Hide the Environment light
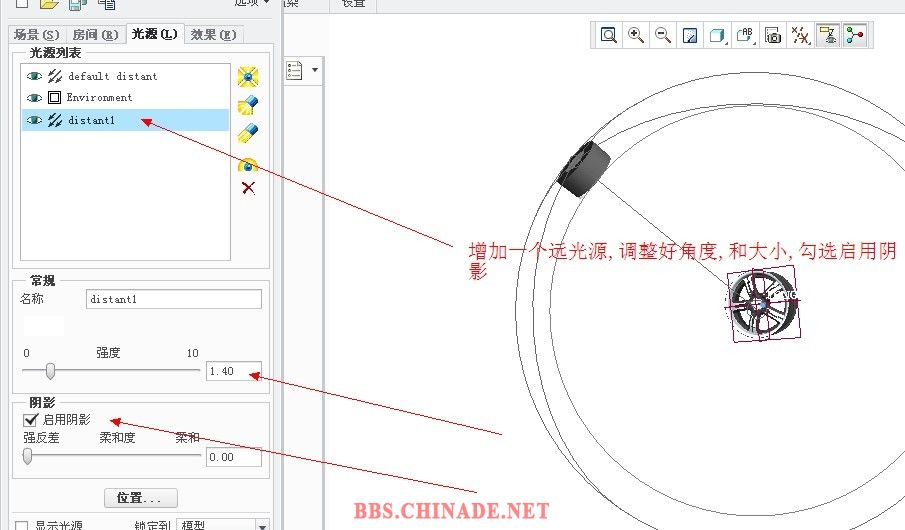905x530 pixels. [x=35, y=98]
